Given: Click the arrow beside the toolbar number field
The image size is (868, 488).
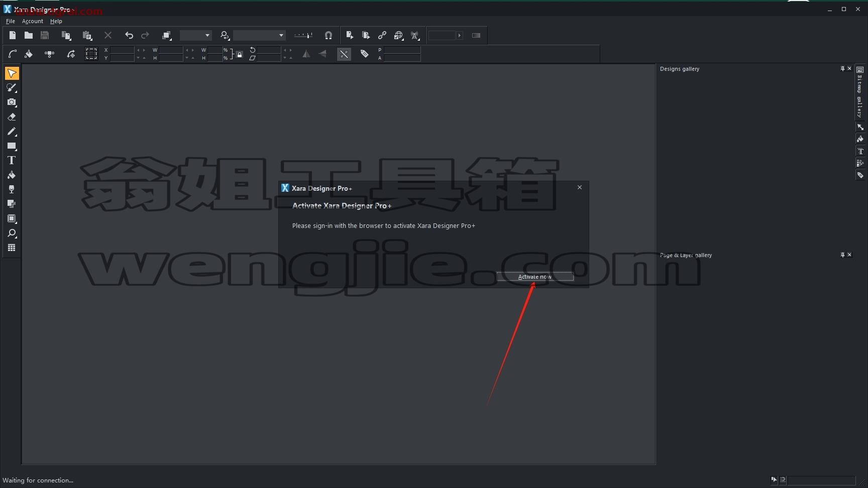Looking at the screenshot, I should point(459,35).
